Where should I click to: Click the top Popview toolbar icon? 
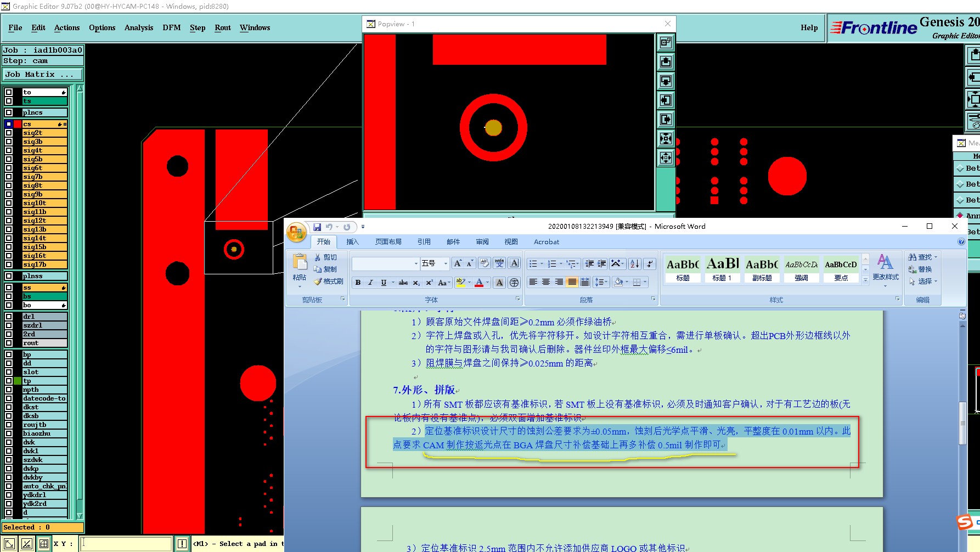[x=666, y=42]
